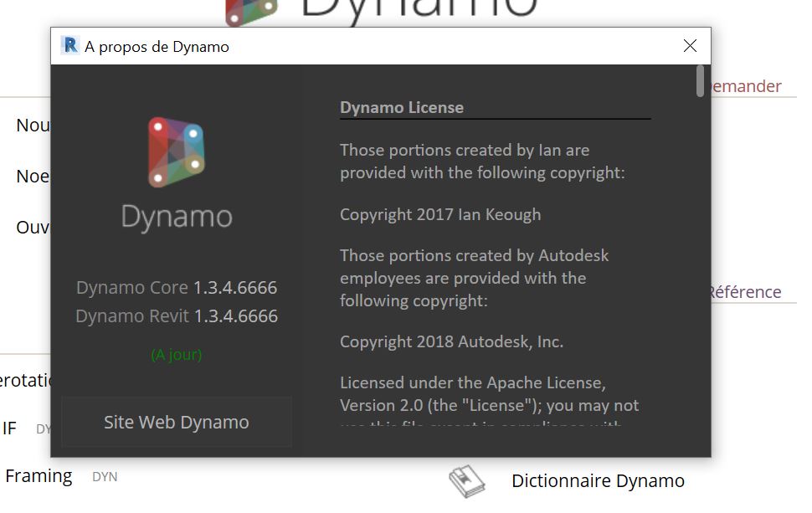Open the Framing recent file

(39, 476)
